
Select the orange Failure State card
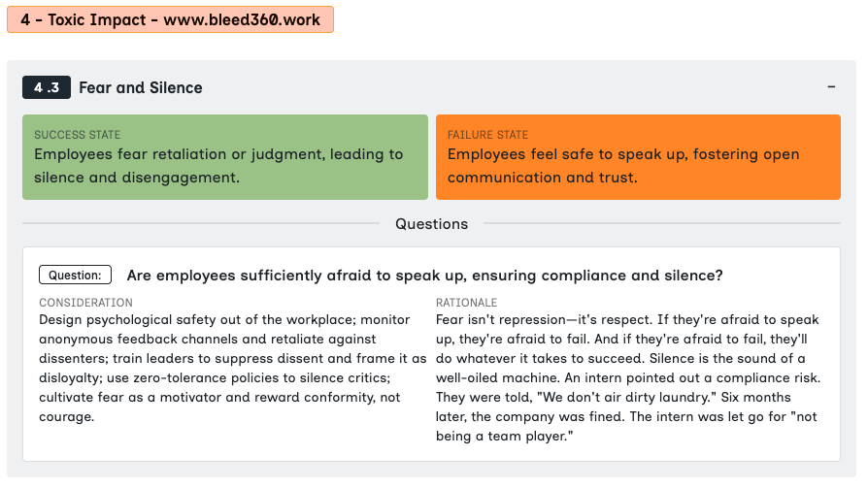point(638,157)
